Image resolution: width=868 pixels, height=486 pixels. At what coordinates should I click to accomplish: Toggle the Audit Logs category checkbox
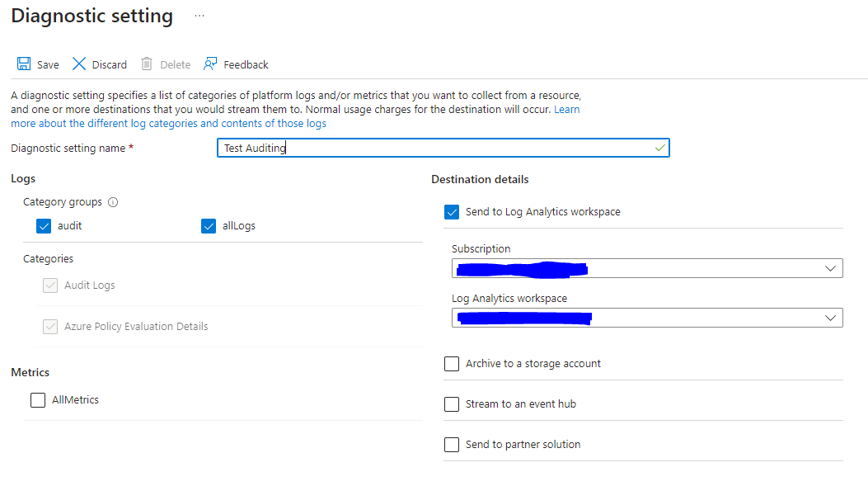click(50, 285)
